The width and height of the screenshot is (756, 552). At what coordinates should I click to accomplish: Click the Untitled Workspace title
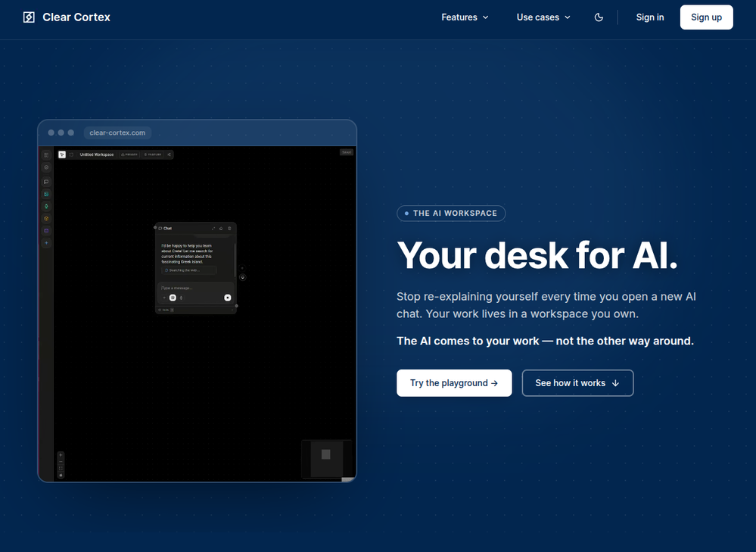pos(96,154)
